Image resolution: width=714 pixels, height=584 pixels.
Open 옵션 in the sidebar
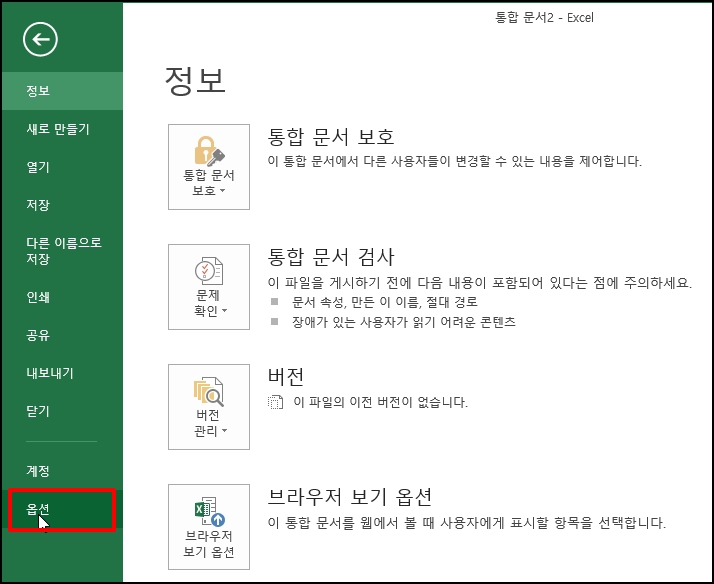pos(62,509)
